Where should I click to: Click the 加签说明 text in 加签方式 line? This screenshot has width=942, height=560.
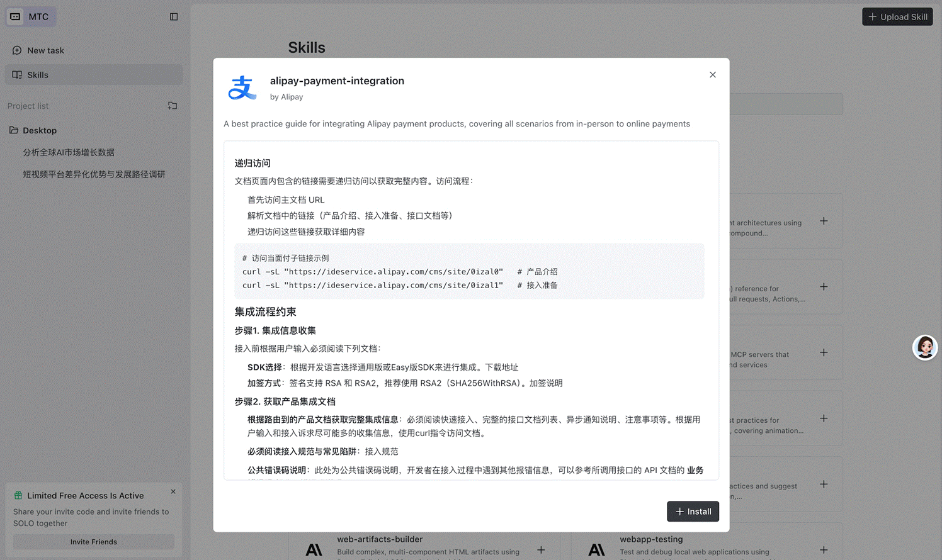tap(546, 383)
